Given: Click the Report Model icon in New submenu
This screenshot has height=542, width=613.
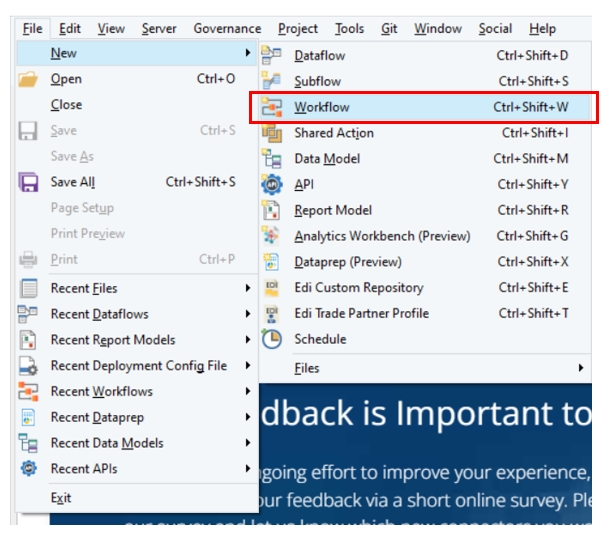Looking at the screenshot, I should click(271, 210).
